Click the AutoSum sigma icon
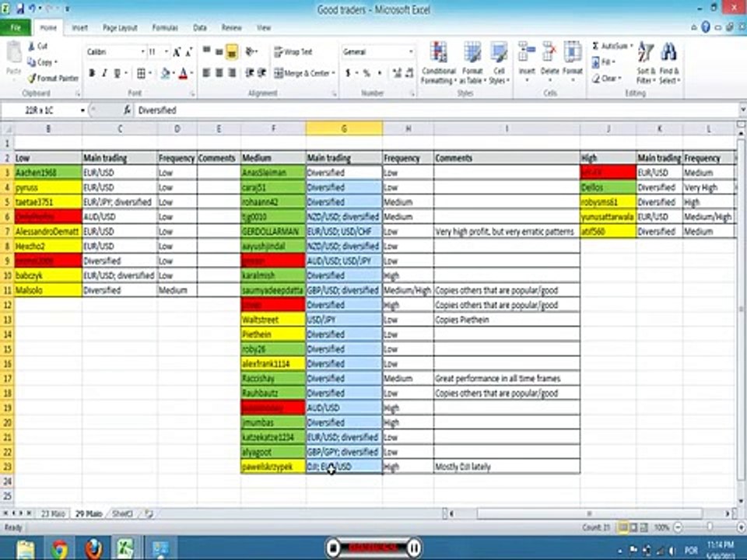747x560 pixels. pos(595,46)
